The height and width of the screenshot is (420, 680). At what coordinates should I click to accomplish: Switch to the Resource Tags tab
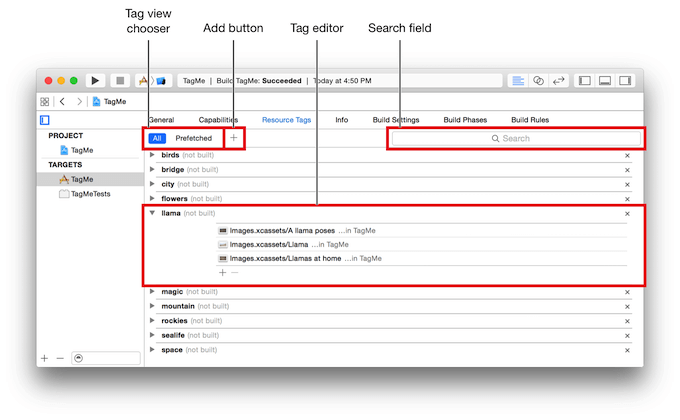286,120
